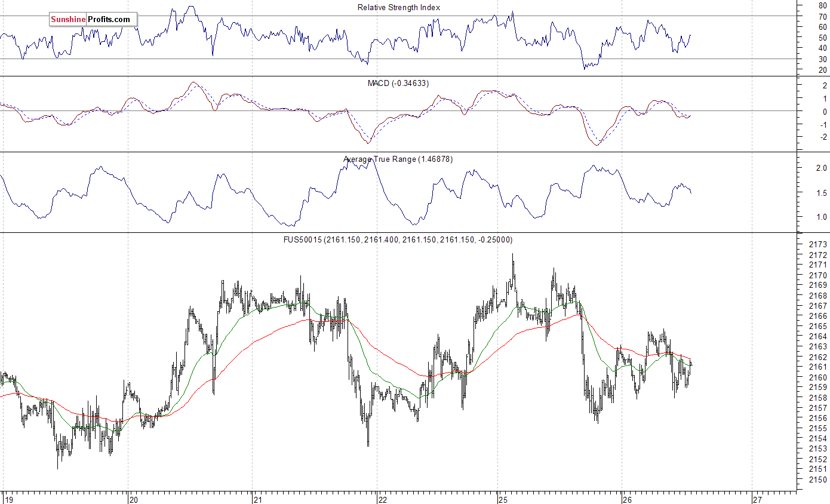Select the Relative Strength Index title
The image size is (830, 504).
(x=399, y=7)
